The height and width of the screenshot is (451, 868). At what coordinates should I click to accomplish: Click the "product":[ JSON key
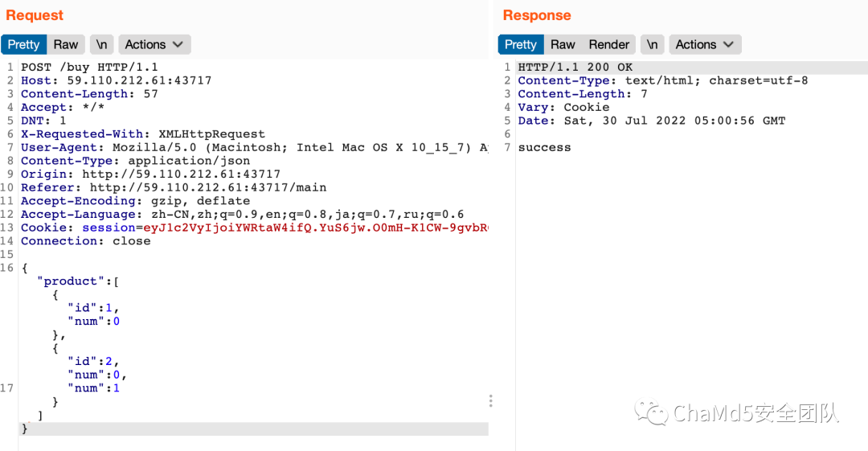coord(77,281)
